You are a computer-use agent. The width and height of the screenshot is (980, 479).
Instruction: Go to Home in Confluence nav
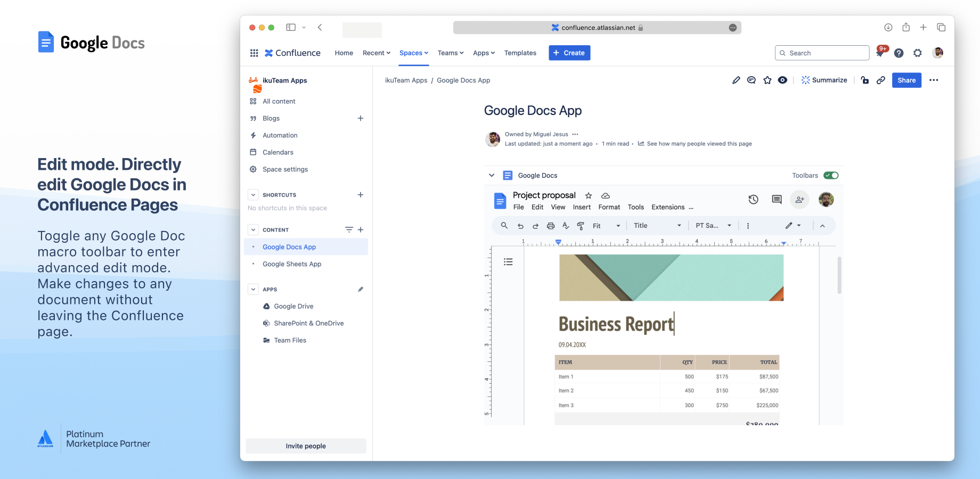[344, 53]
